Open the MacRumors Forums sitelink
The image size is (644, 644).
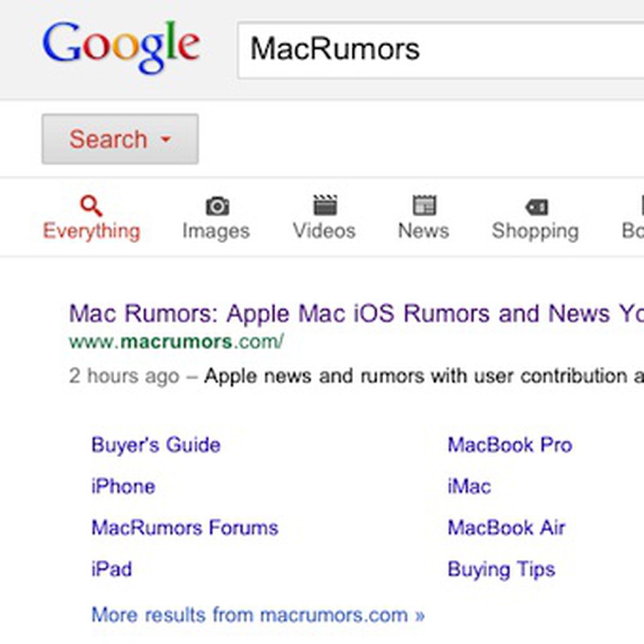tap(185, 528)
